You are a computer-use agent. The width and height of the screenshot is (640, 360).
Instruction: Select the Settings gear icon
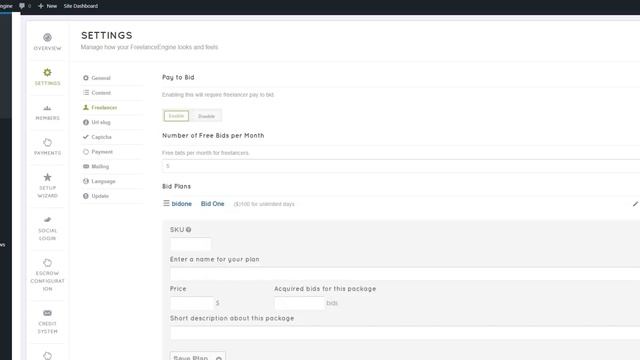[47, 72]
